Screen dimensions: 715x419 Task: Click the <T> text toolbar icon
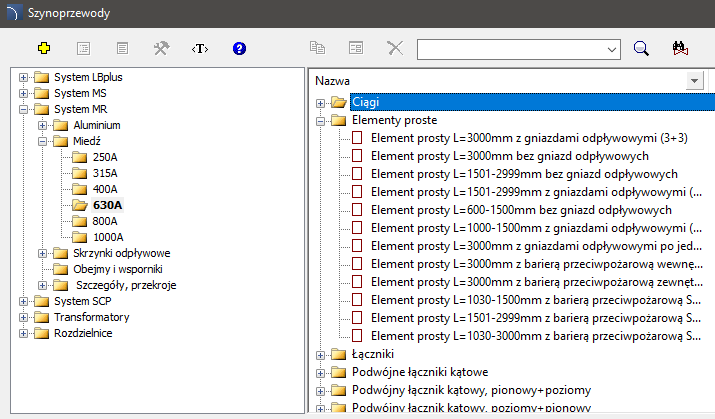tap(200, 47)
